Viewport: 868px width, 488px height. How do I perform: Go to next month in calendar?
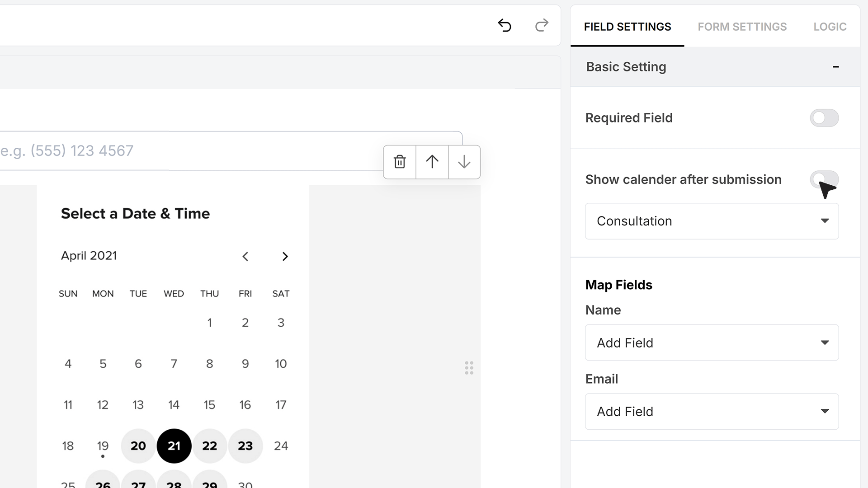coord(285,257)
